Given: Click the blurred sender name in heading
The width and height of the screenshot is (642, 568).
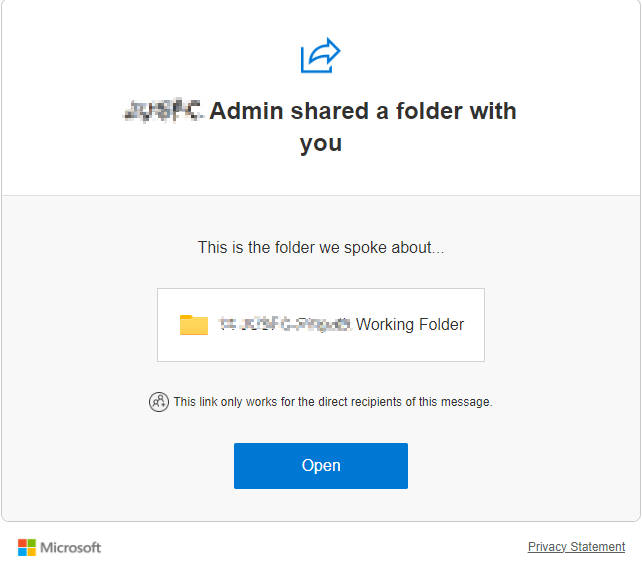Looking at the screenshot, I should (163, 111).
